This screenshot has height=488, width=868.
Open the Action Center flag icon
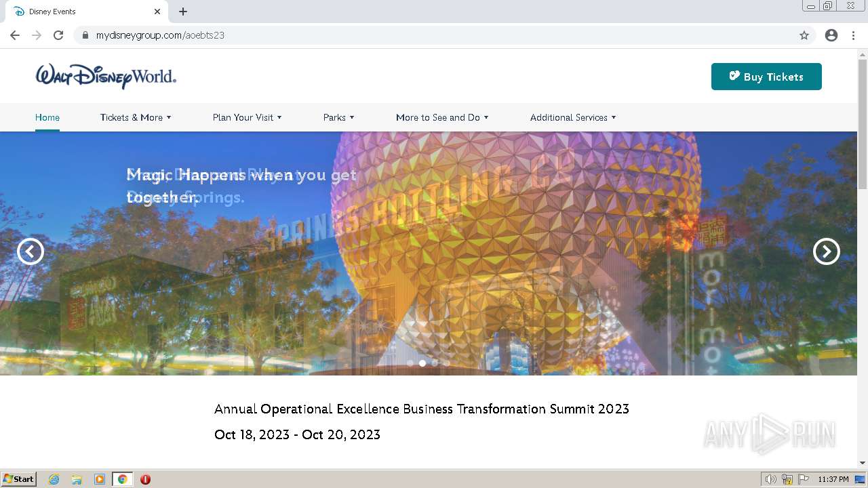tap(804, 479)
